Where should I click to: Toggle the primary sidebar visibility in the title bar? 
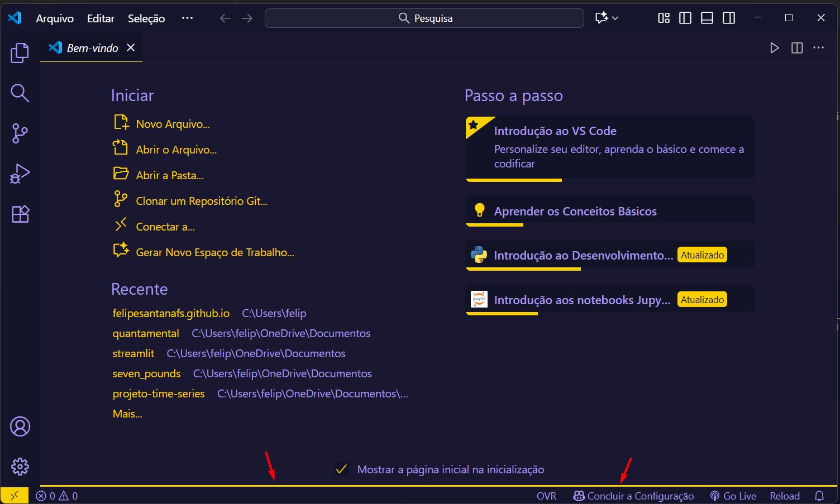tap(685, 17)
